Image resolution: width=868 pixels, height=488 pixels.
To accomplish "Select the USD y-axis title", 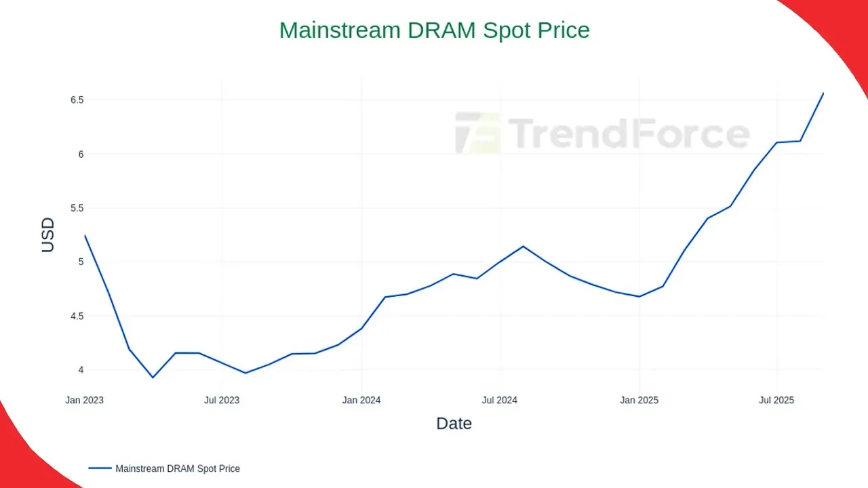I will pyautogui.click(x=47, y=235).
